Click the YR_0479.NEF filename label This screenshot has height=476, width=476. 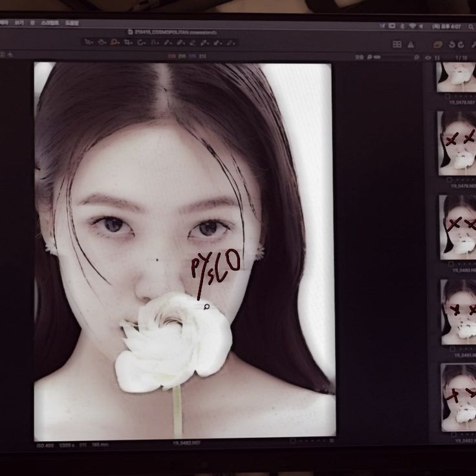463,186
